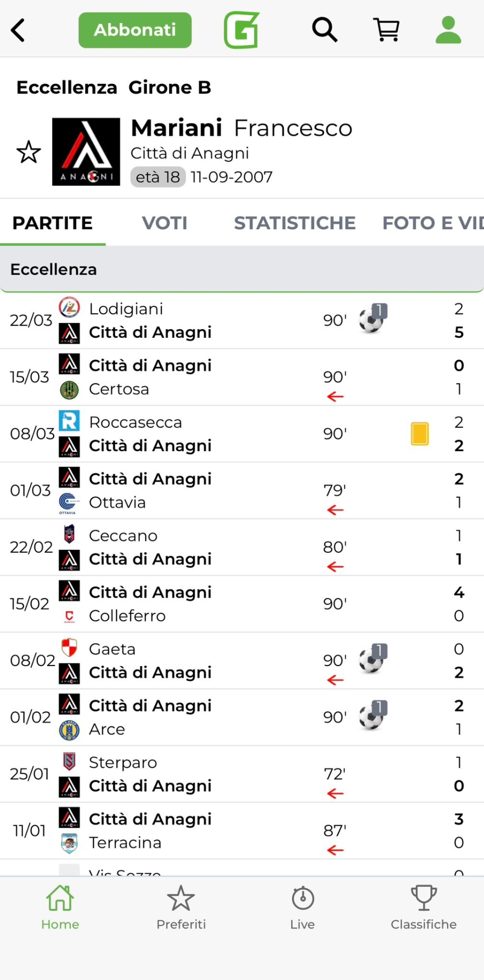Image resolution: width=484 pixels, height=980 pixels.
Task: Open the shopping cart
Action: pyautogui.click(x=386, y=30)
